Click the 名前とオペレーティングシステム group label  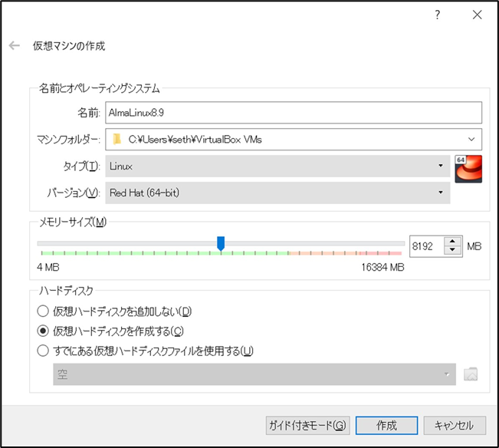[x=100, y=88]
